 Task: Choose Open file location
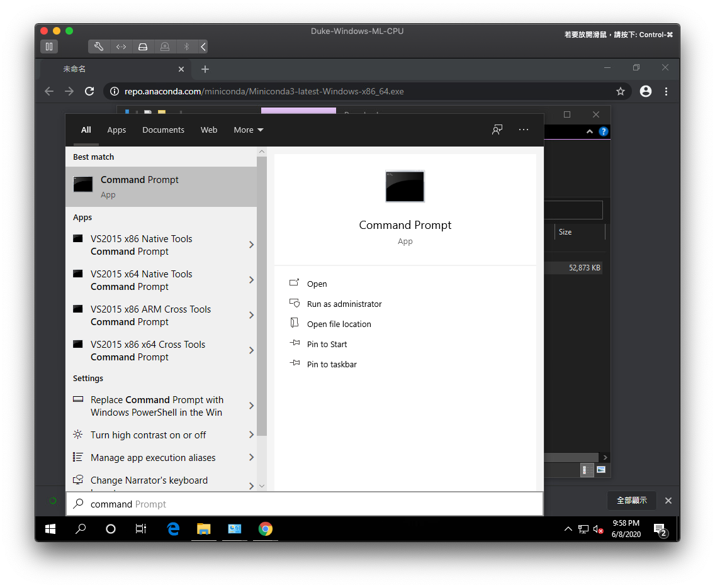click(339, 324)
